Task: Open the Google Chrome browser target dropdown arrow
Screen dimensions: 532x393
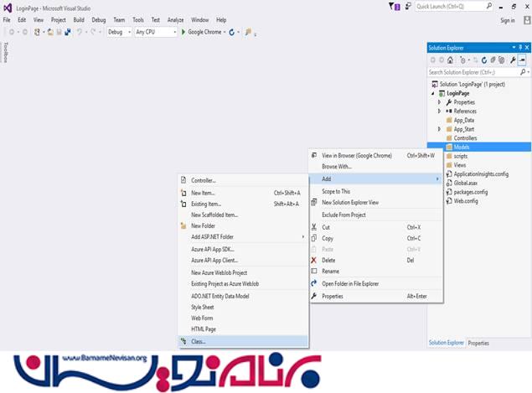Action: [225, 32]
